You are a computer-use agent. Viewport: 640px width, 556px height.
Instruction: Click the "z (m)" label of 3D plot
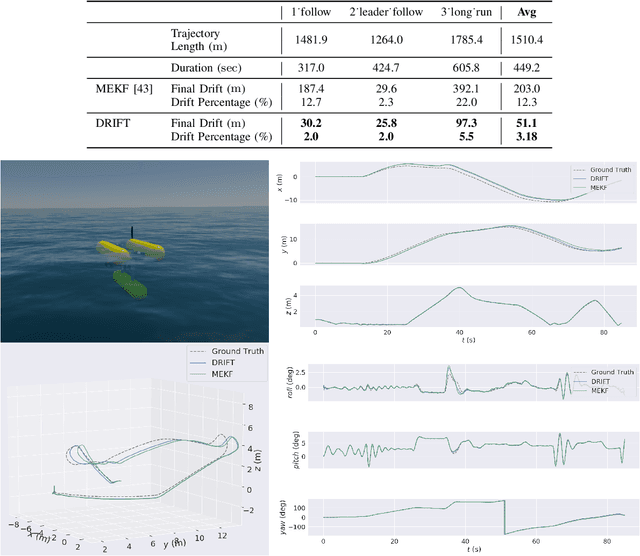click(x=258, y=460)
